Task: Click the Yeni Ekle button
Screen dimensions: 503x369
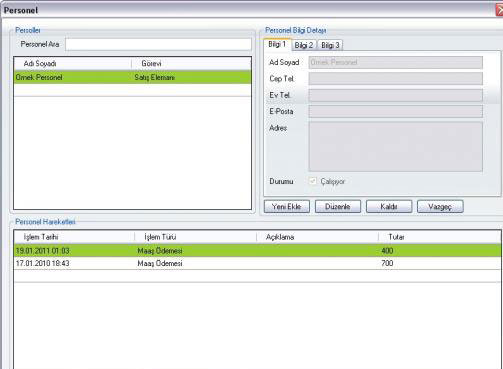Action: pos(287,207)
